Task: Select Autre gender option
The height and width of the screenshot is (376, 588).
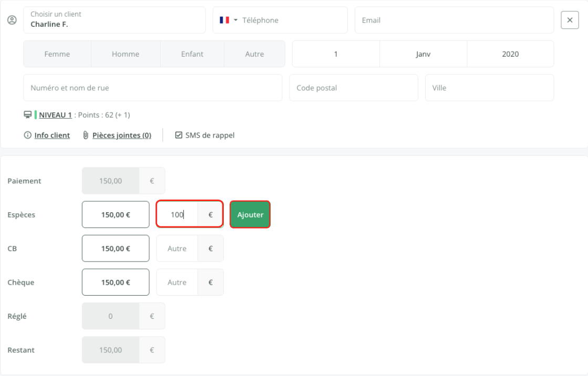Action: pos(255,54)
